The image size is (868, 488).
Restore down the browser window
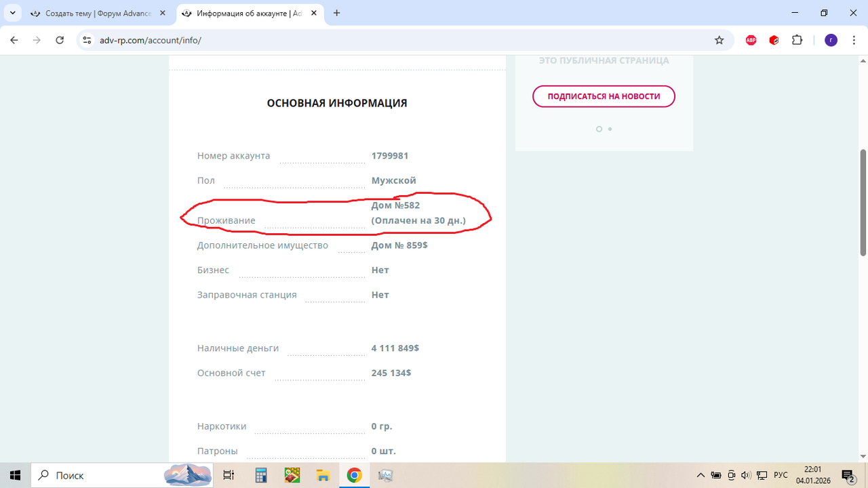click(824, 13)
